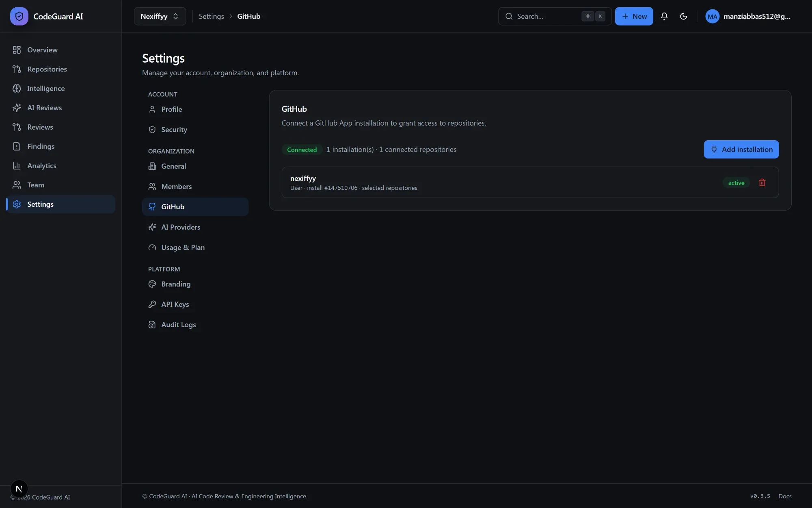Click the CodeGuard AI shield logo
This screenshot has width=812, height=508.
pos(19,16)
